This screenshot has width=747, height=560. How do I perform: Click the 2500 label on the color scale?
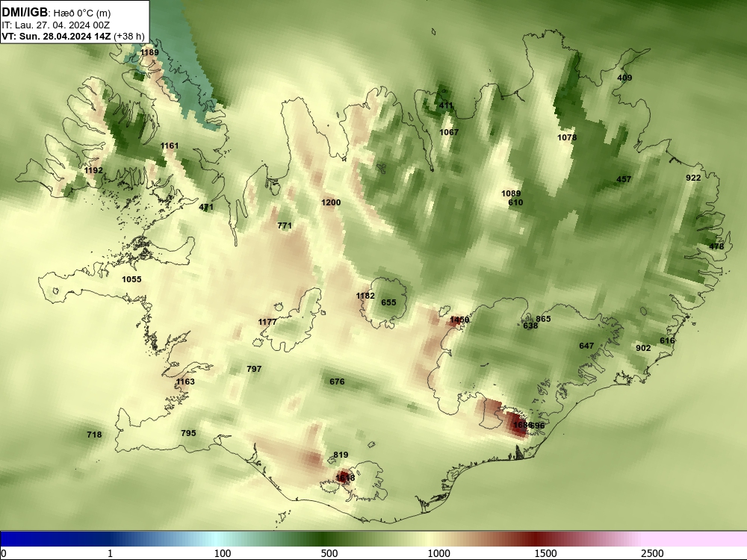click(x=652, y=553)
